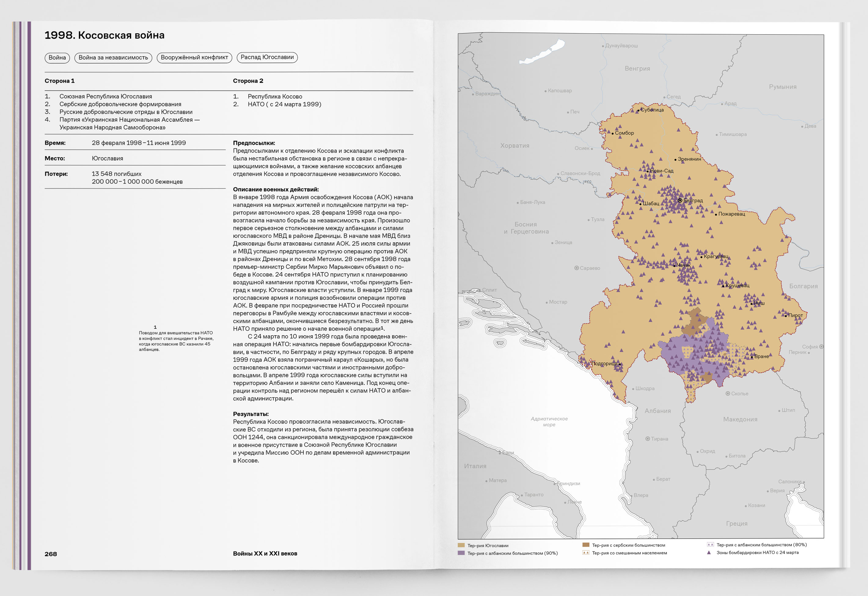Click the Belgrade capital marker on map

pyautogui.click(x=680, y=201)
